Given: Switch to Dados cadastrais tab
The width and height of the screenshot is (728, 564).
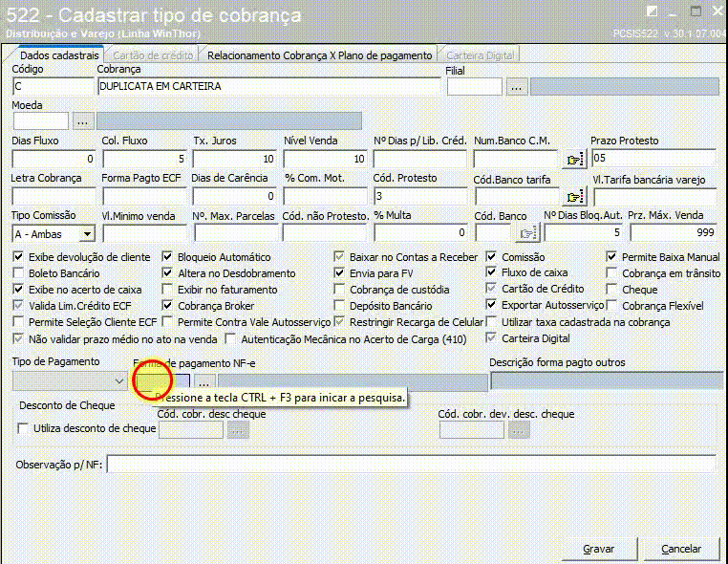Looking at the screenshot, I should click(x=59, y=55).
